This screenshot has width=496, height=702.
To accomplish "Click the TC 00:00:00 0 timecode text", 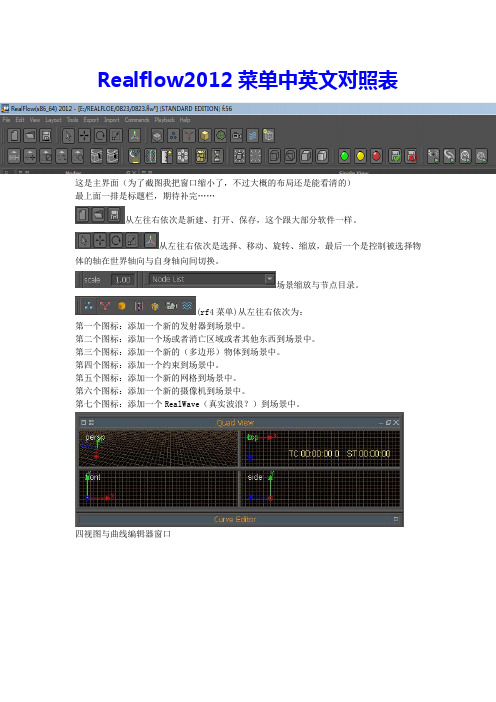I will coord(314,454).
